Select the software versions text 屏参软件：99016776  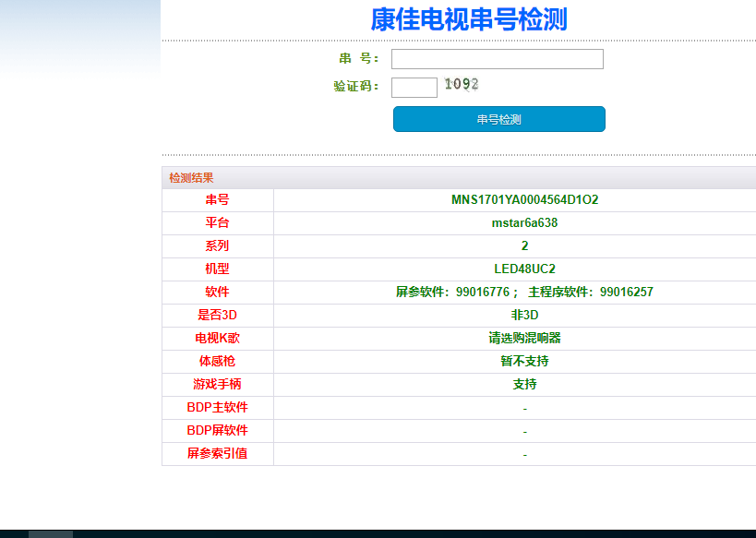click(452, 293)
